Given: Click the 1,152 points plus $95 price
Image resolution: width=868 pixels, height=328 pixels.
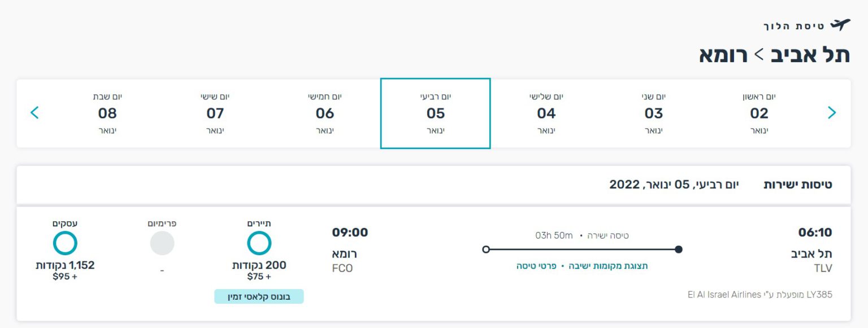Looking at the screenshot, I should 65,270.
